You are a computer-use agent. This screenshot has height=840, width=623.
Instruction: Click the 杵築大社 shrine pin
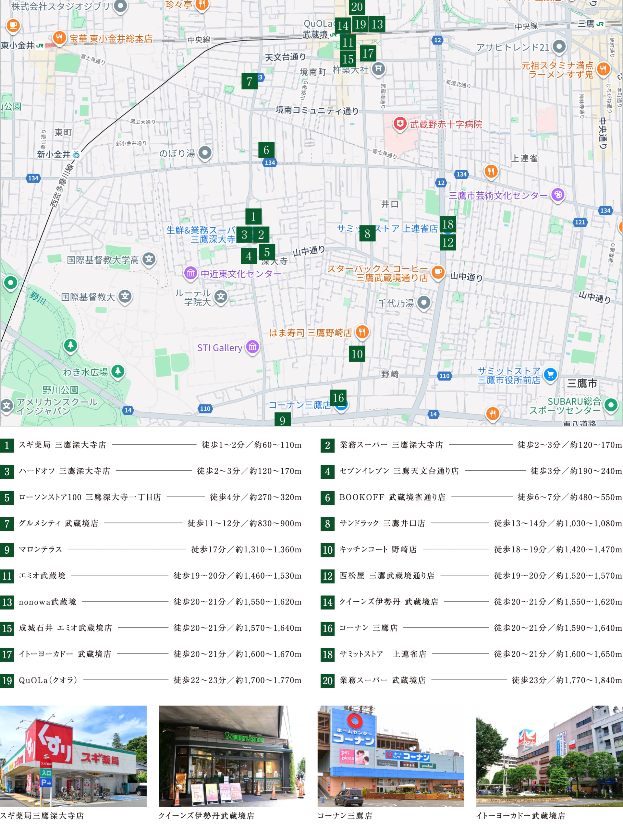pos(379,69)
